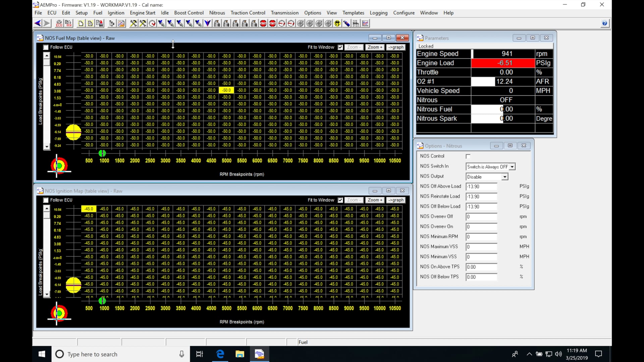Click ->graph on the NOS Ignition Map
The width and height of the screenshot is (644, 362).
tap(396, 200)
